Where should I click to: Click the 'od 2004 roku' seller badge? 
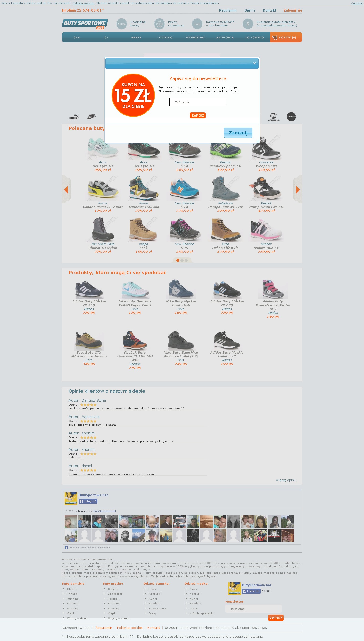[x=160, y=24]
